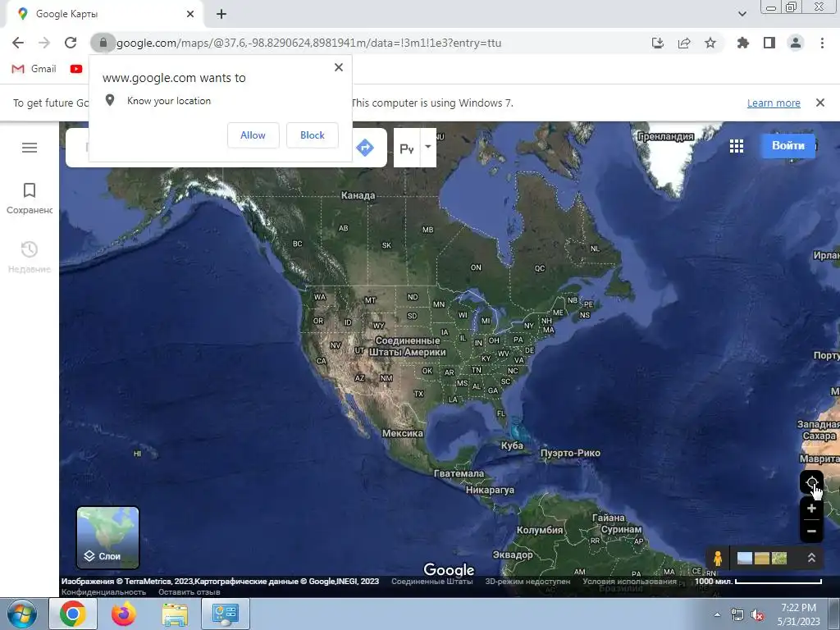This screenshot has height=630, width=840.
Task: Toggle the Chrome side panel icon
Action: [769, 43]
